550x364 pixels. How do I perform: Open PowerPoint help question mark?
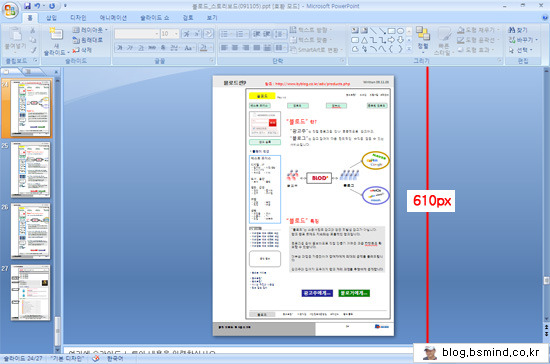(545, 17)
